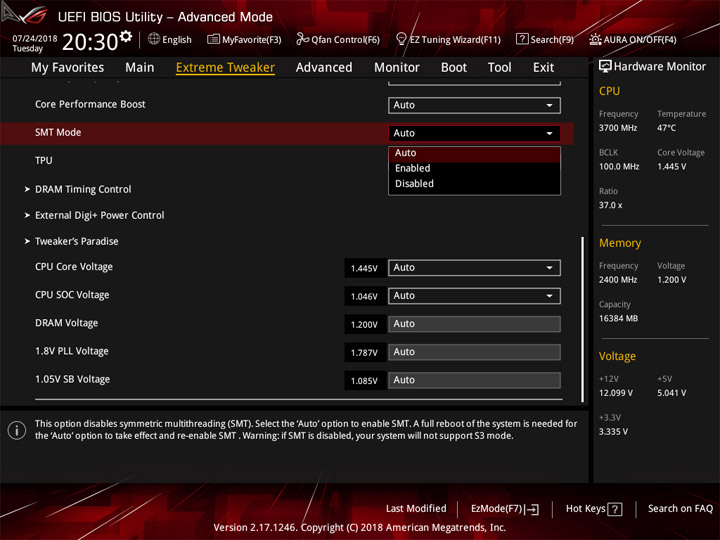
Task: Click the 07/24/2018 date text
Action: [x=35, y=38]
